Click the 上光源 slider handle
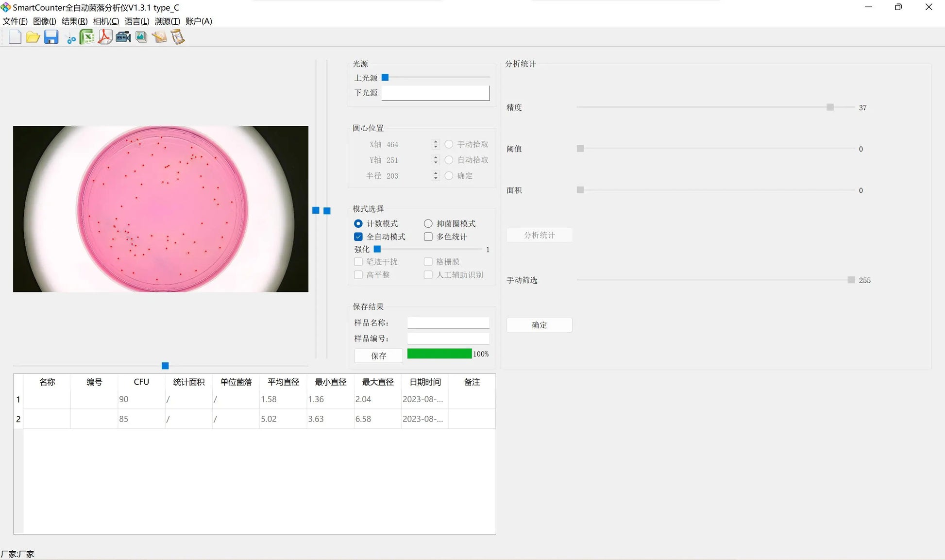The height and width of the screenshot is (560, 945). 385,78
